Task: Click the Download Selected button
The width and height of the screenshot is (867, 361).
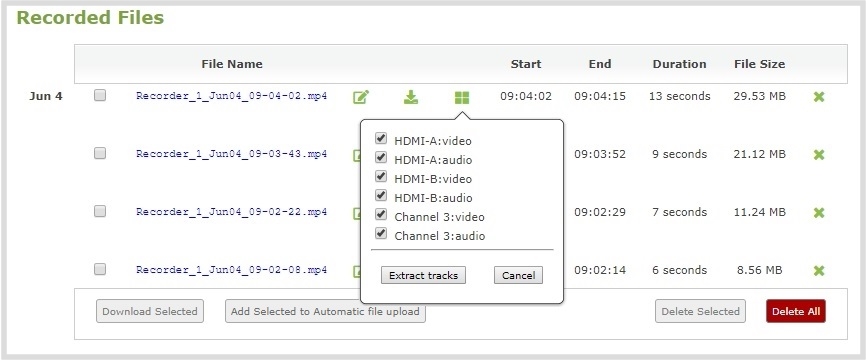Action: (150, 311)
